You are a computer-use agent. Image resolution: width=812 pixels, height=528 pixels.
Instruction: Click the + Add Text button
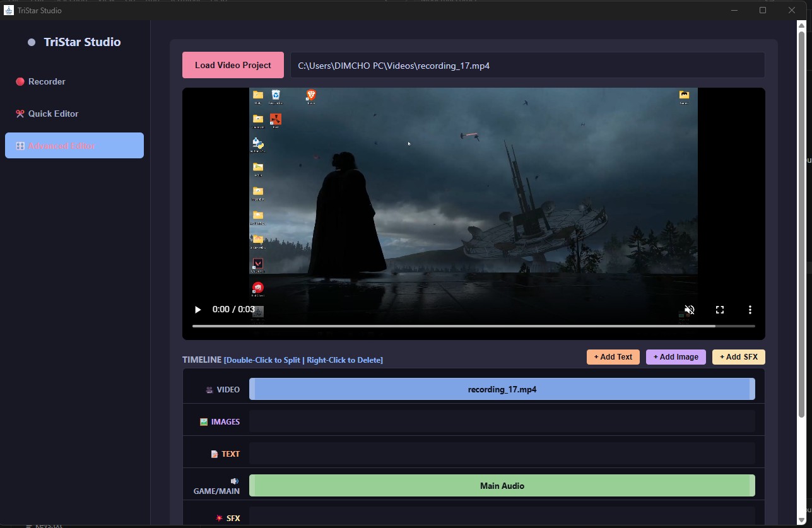(x=613, y=357)
